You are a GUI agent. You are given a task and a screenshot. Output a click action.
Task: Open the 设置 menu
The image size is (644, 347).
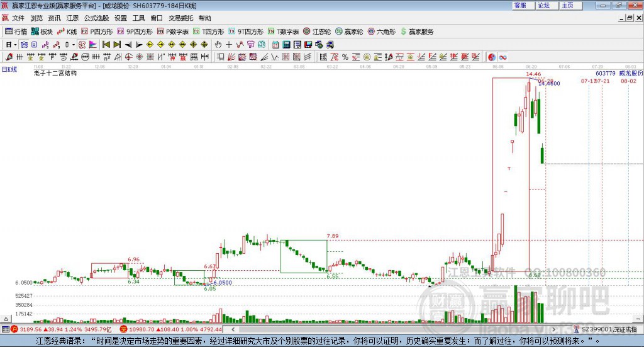(121, 18)
